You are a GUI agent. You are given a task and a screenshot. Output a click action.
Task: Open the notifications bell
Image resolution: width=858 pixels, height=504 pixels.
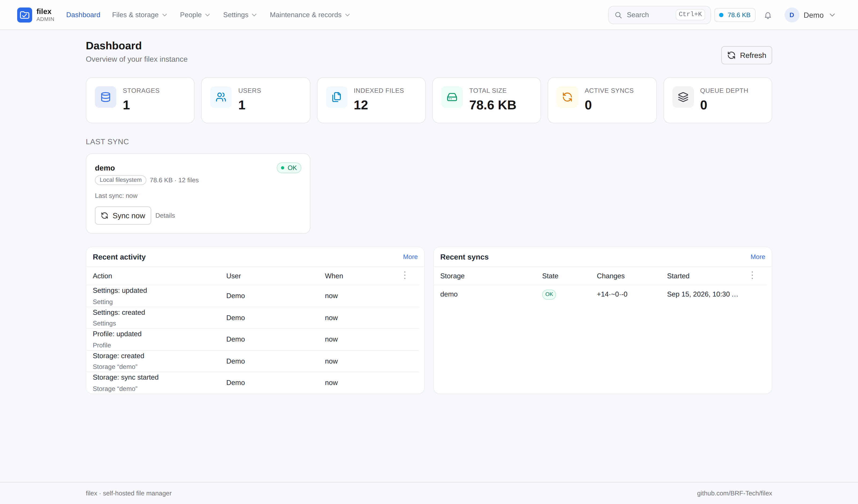click(768, 15)
